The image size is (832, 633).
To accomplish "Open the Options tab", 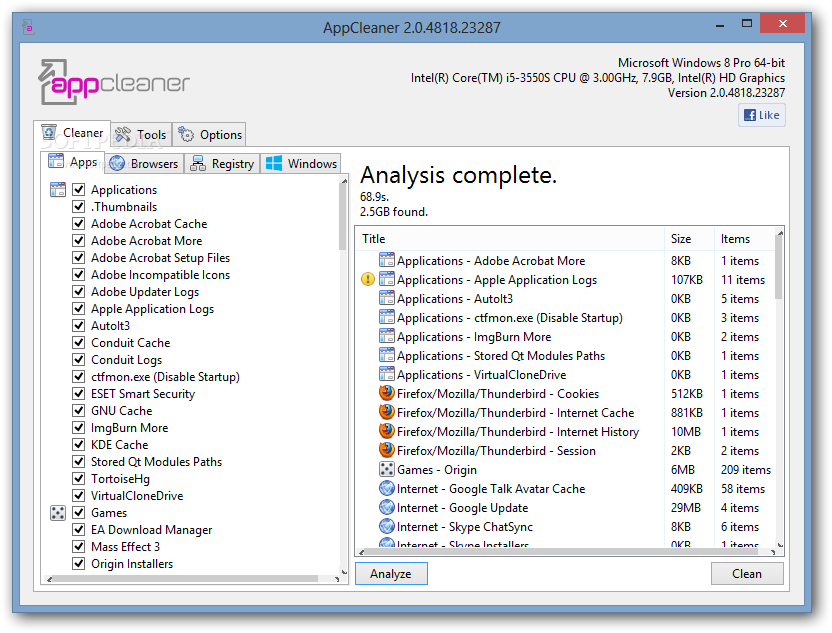I will 210,135.
